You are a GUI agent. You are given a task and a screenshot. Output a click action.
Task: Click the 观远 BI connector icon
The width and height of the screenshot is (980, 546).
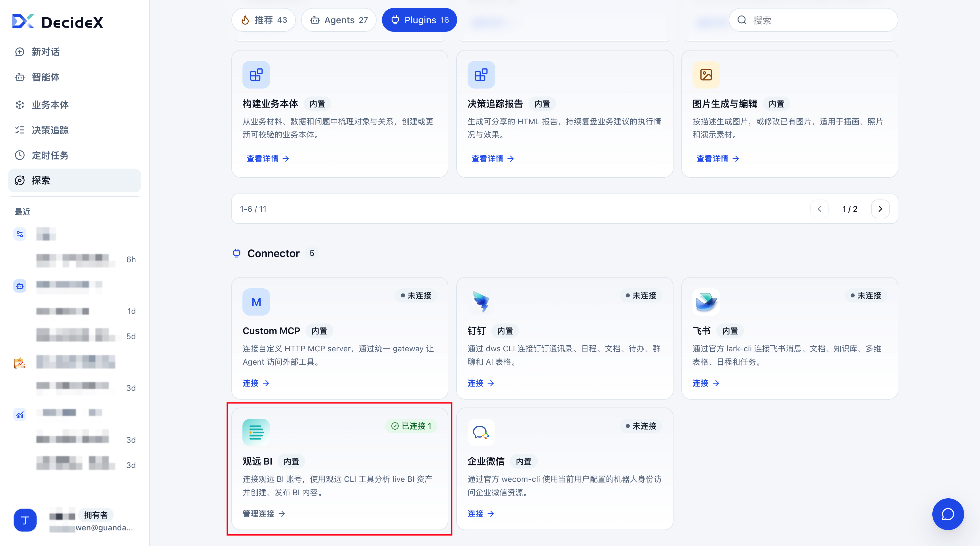tap(256, 432)
